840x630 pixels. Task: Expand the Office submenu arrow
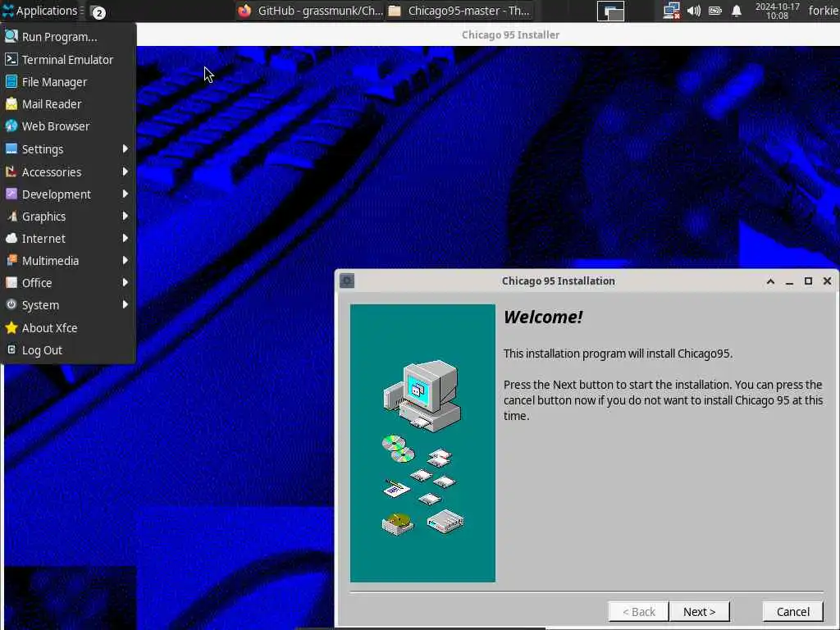125,282
